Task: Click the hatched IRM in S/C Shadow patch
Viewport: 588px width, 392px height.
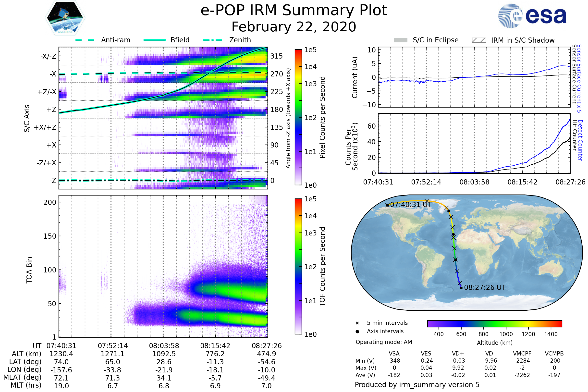Action: coord(479,40)
